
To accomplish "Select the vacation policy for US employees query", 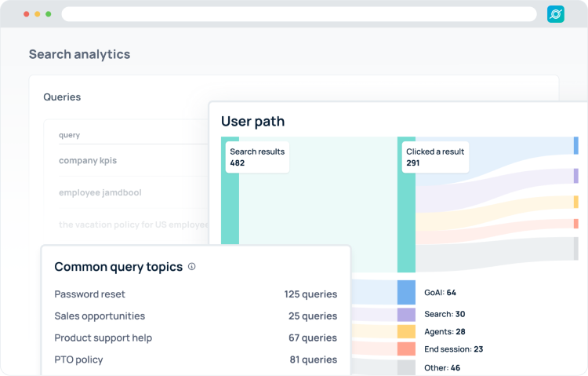I will (x=133, y=225).
